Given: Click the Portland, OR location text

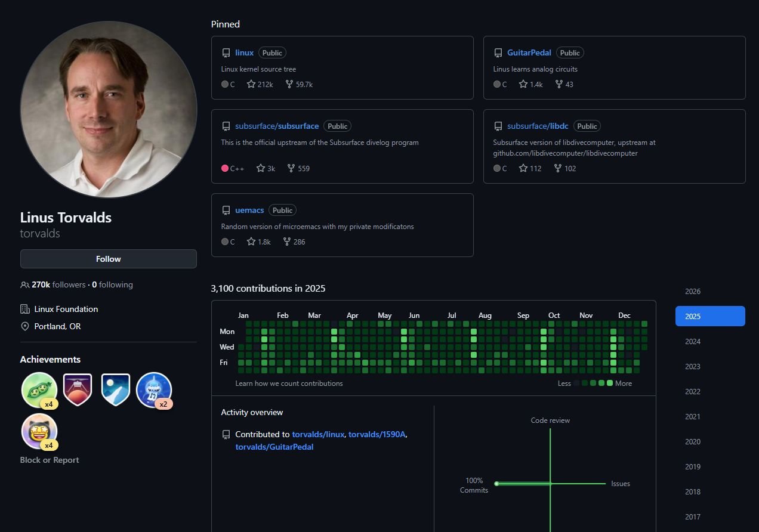Looking at the screenshot, I should [x=58, y=326].
